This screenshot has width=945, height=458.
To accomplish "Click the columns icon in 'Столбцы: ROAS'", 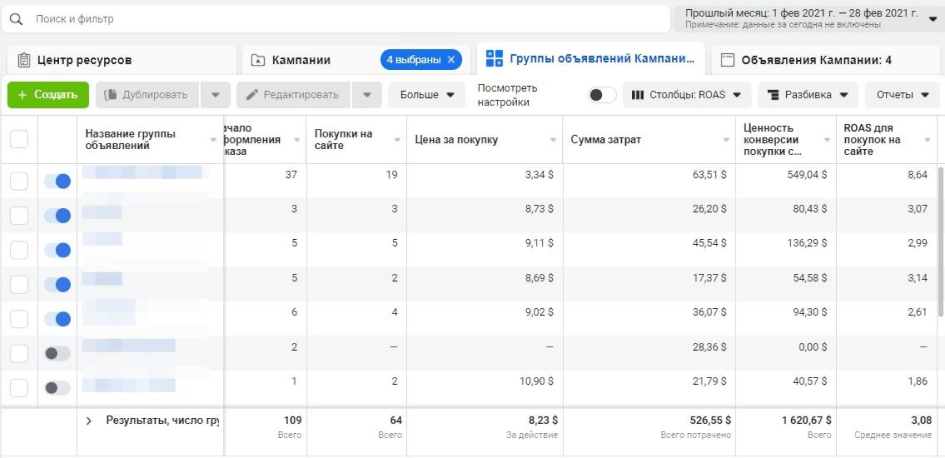I will (x=636, y=95).
